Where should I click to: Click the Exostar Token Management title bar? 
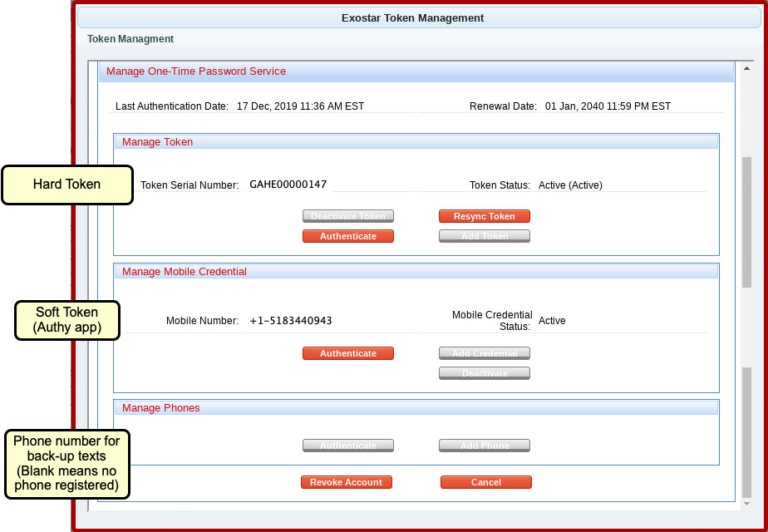point(419,18)
